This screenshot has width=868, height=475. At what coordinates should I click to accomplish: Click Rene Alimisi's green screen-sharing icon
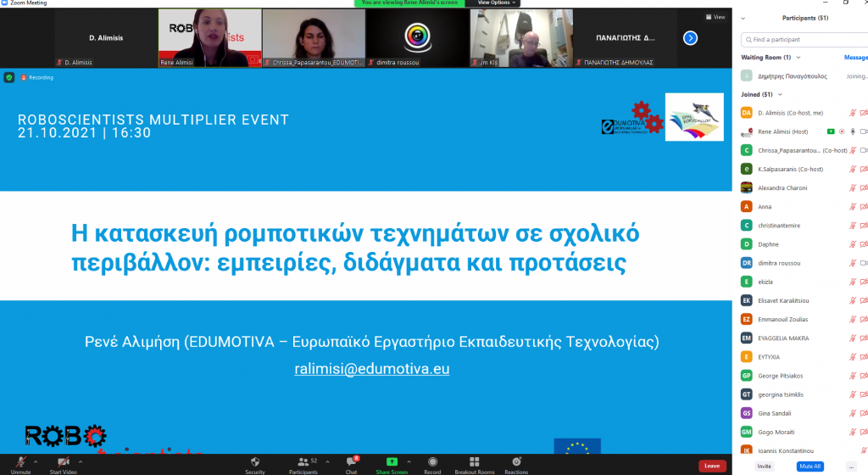point(831,131)
